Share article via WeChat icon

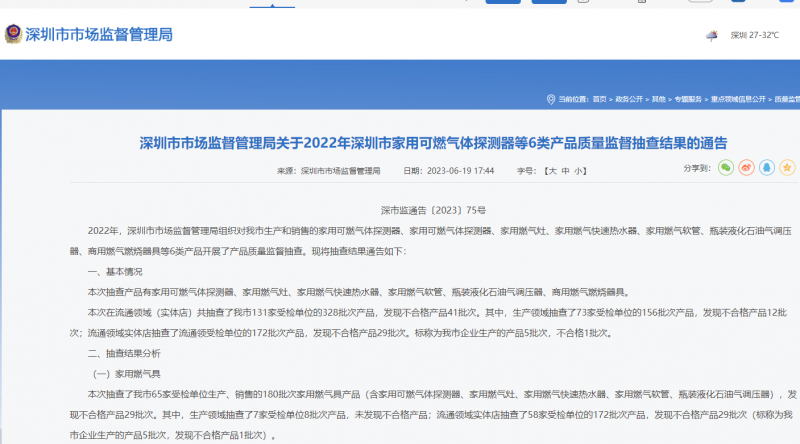[x=726, y=167]
